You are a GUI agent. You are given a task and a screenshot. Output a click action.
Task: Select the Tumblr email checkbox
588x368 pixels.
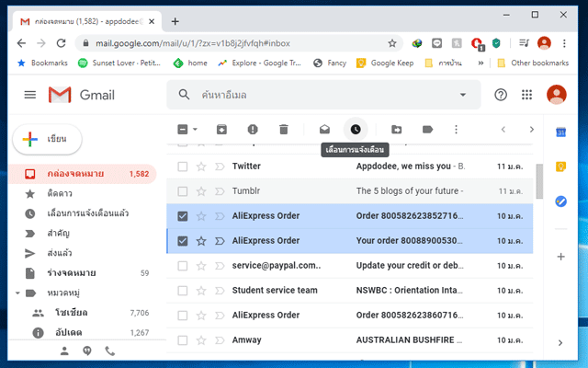point(183,191)
